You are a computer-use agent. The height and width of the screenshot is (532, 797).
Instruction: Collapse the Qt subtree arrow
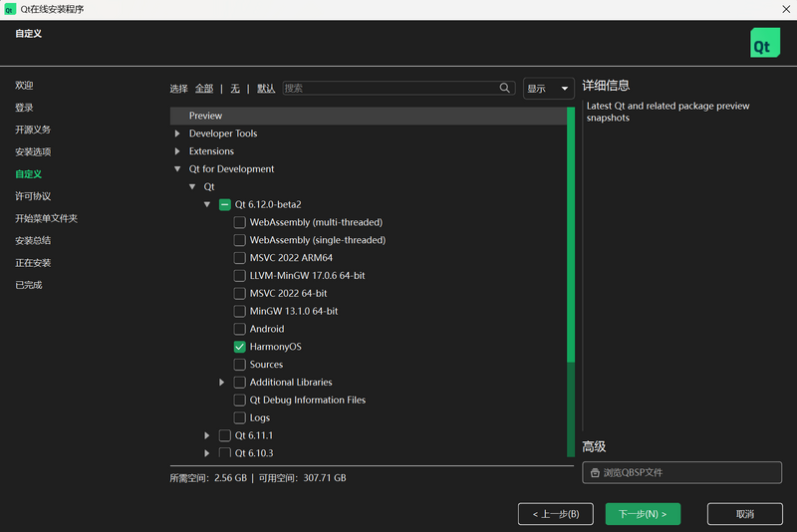[192, 186]
